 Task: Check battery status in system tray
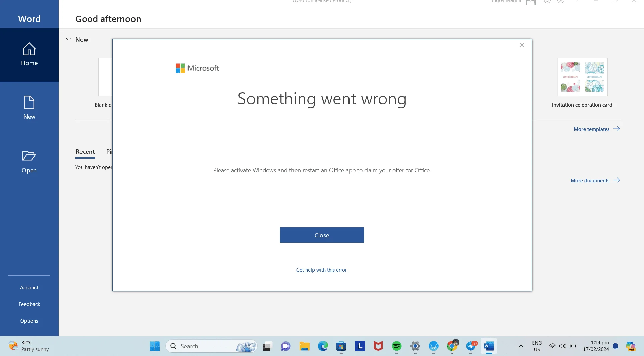tap(573, 346)
